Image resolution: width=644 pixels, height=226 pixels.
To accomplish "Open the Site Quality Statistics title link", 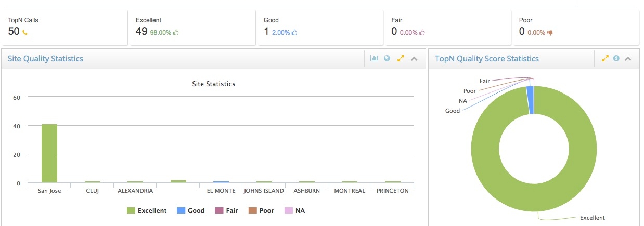I will [45, 59].
